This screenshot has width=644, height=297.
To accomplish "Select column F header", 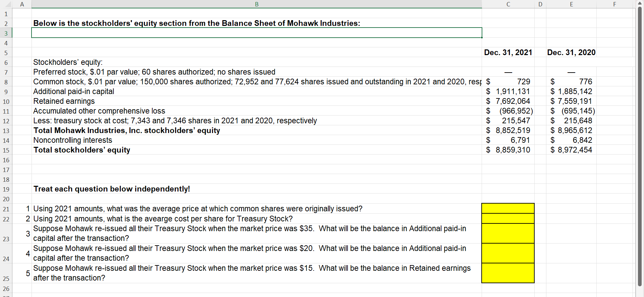I will [614, 4].
